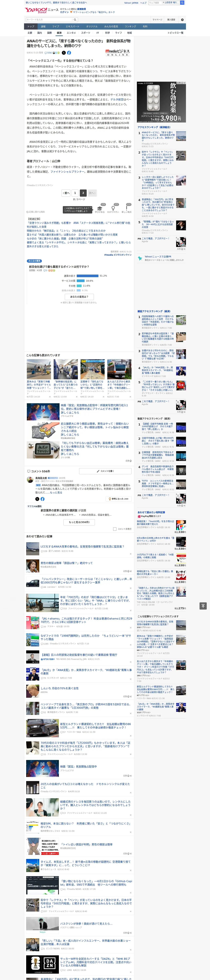Open the ライブ navigation tab

point(56,27)
